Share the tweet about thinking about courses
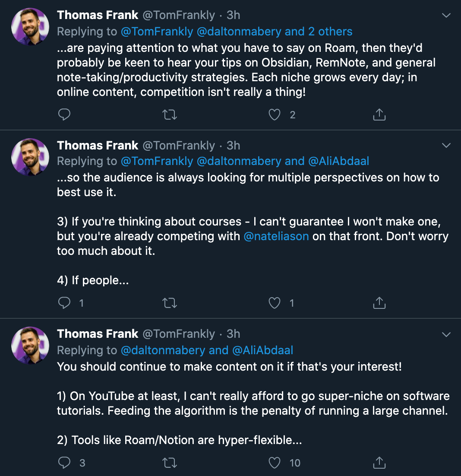461x476 pixels. (379, 303)
